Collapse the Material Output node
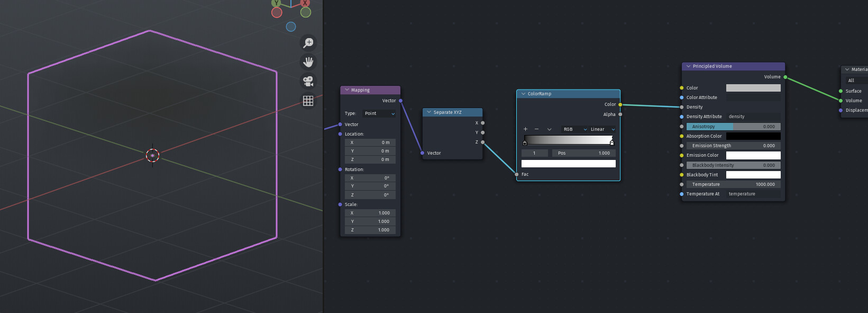 pos(847,69)
